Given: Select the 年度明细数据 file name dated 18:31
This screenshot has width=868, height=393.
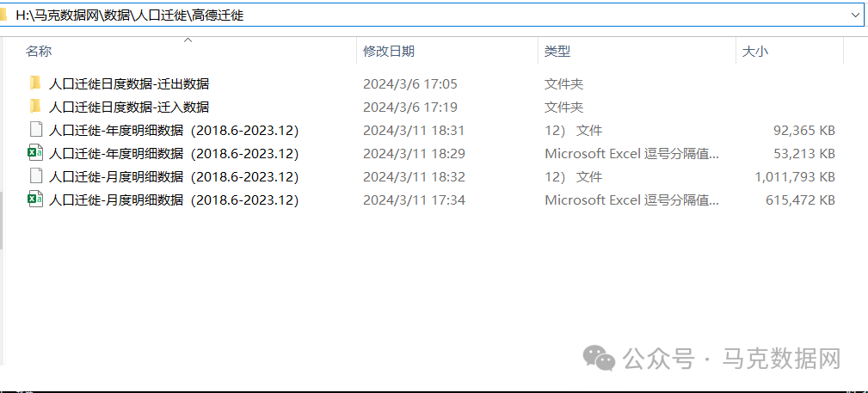Looking at the screenshot, I should [174, 131].
